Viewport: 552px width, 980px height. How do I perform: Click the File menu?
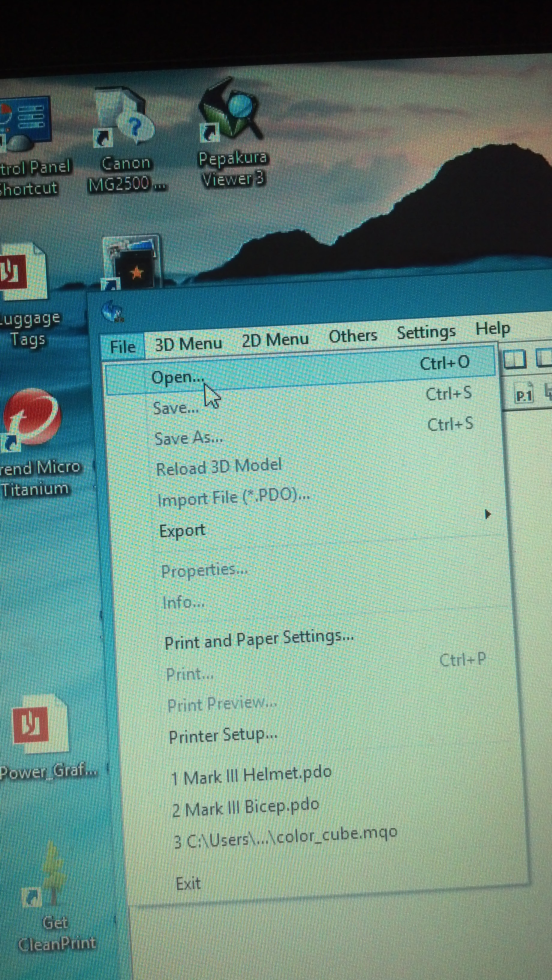point(123,347)
